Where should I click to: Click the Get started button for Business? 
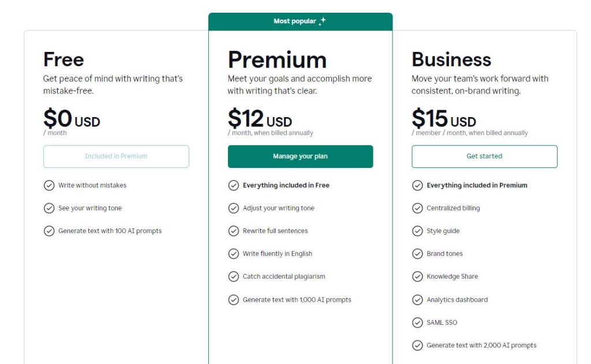[484, 156]
